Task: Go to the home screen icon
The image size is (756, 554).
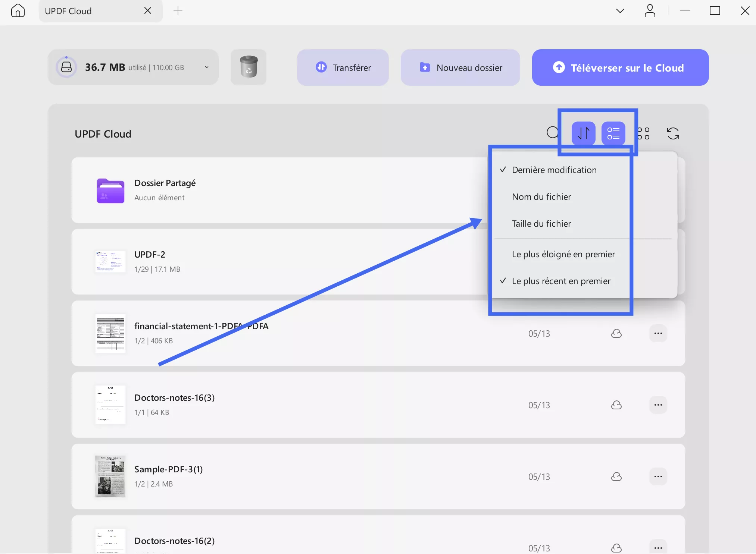Action: 18,11
